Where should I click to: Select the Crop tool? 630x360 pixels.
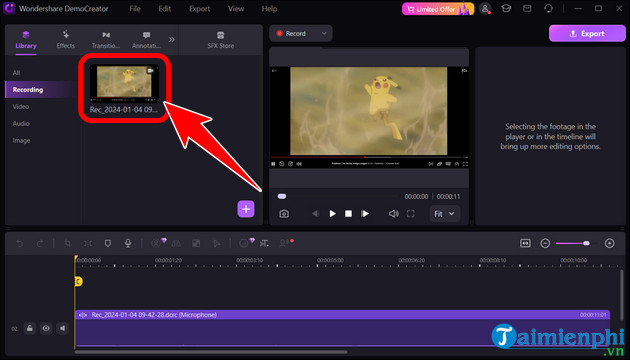[68, 243]
